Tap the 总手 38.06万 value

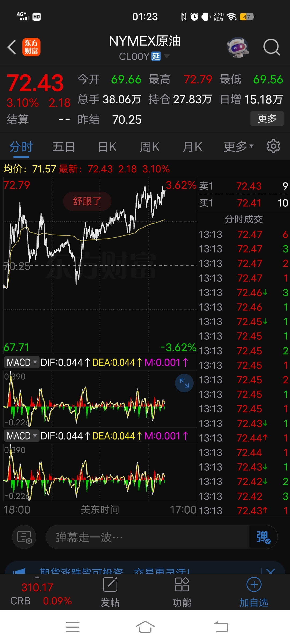pos(122,99)
